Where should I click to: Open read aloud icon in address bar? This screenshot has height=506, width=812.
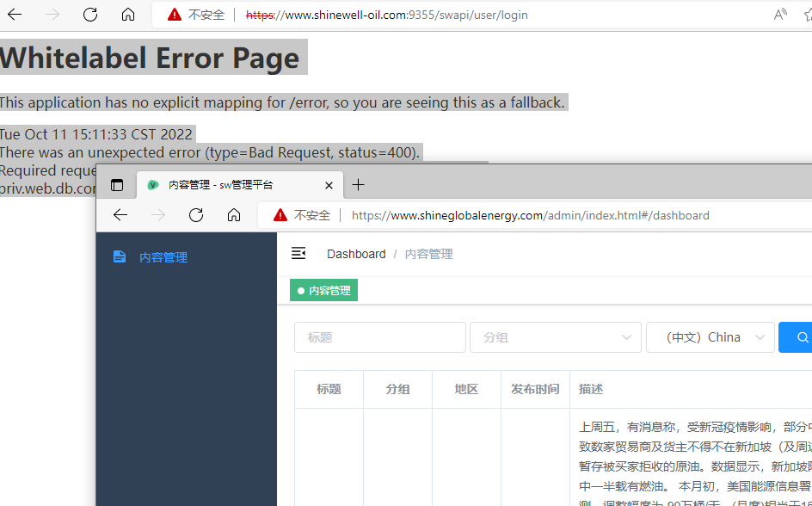click(780, 15)
